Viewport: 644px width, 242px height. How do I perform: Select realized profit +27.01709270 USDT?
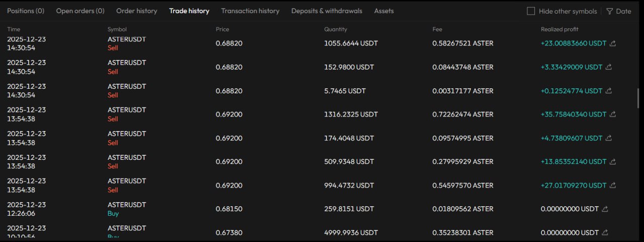574,186
